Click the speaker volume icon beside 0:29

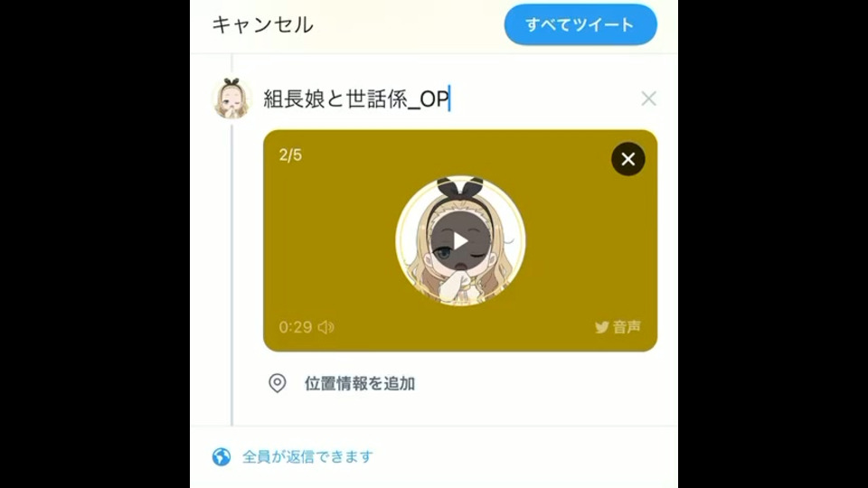[325, 327]
